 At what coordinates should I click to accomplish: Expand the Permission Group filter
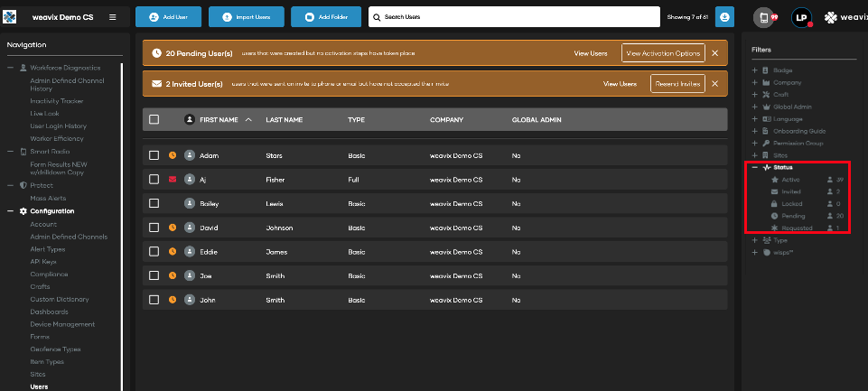coord(754,144)
